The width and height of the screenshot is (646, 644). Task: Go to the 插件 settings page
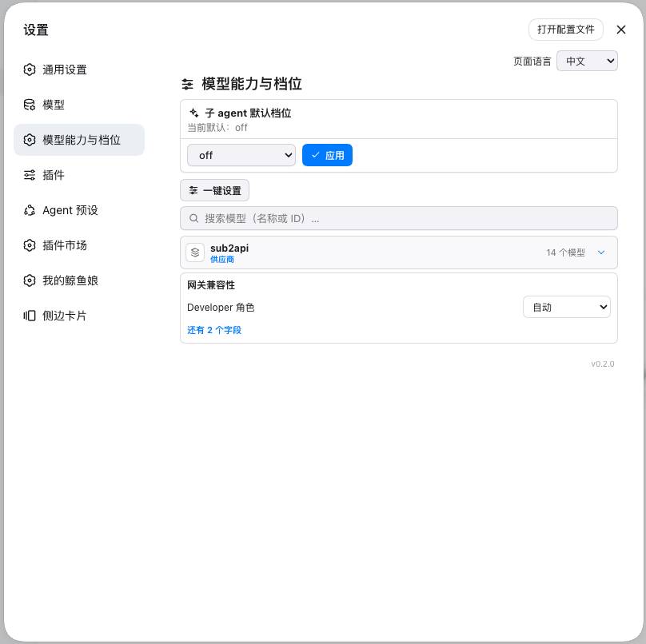(x=79, y=175)
